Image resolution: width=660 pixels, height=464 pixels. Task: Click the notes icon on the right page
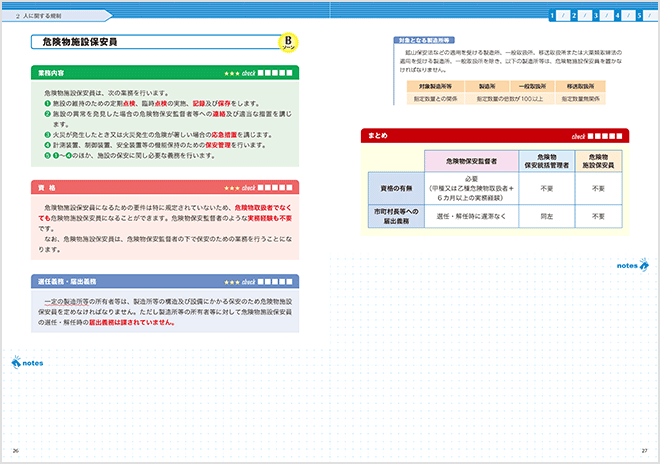click(x=627, y=265)
